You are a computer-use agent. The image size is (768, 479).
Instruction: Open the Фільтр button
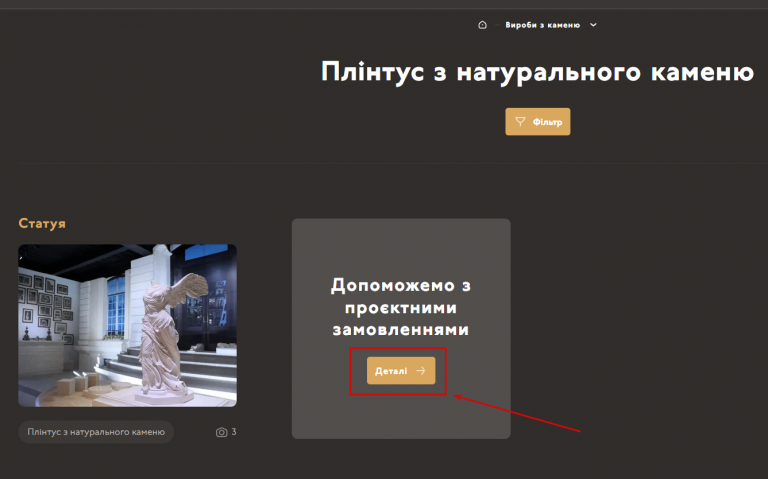point(538,121)
